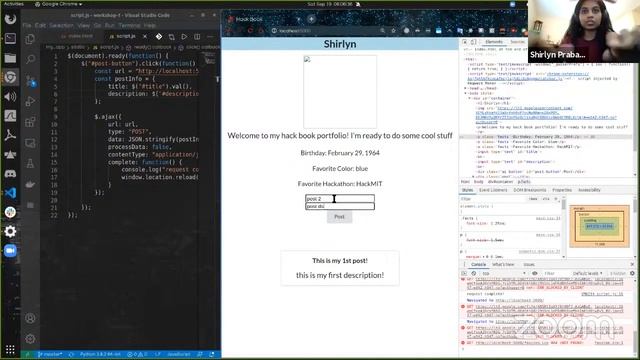Open the Testing flask view in VS Code
The image size is (640, 360).
30,164
